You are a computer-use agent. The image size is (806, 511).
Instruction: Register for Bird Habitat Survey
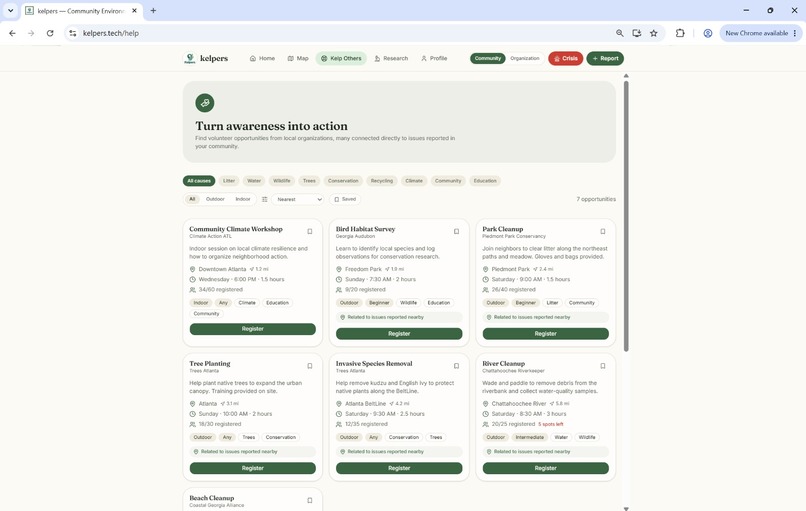399,334
